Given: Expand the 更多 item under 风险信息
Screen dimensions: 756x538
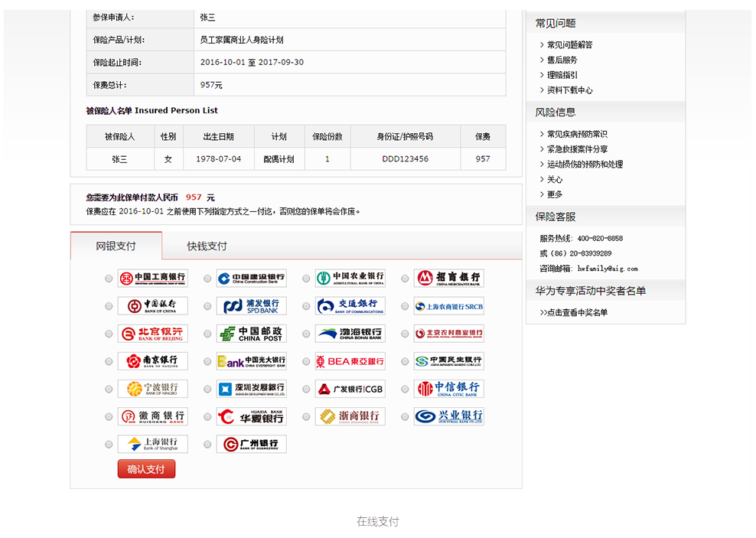Looking at the screenshot, I should (555, 194).
